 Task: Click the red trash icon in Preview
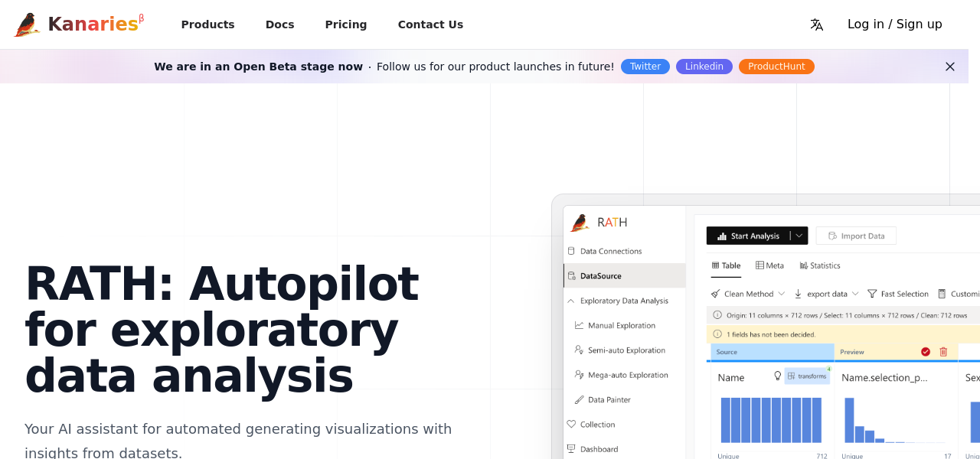coord(943,352)
